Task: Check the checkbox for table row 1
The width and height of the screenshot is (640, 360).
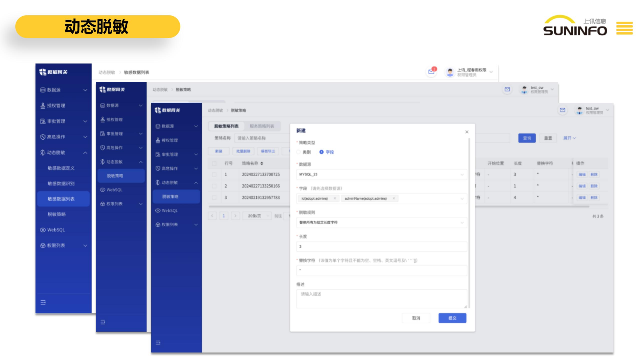Action: point(214,174)
